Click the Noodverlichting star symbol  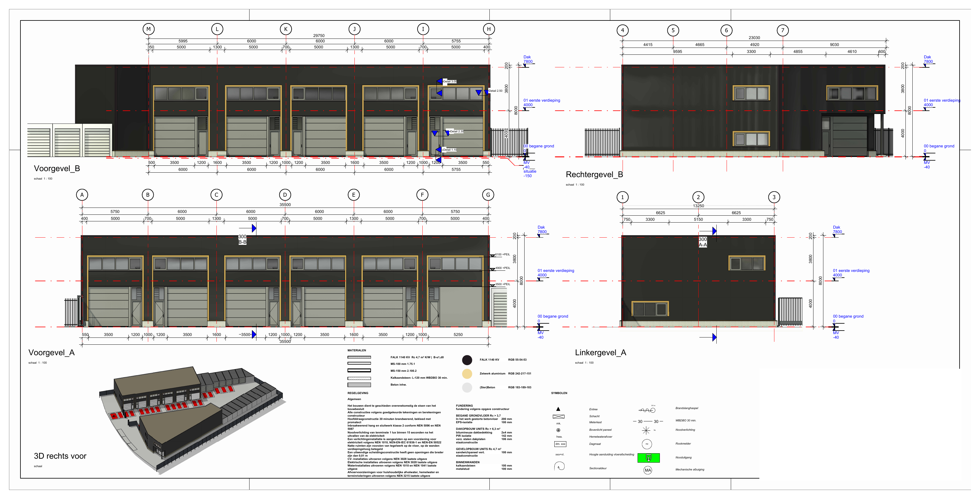pos(646,430)
